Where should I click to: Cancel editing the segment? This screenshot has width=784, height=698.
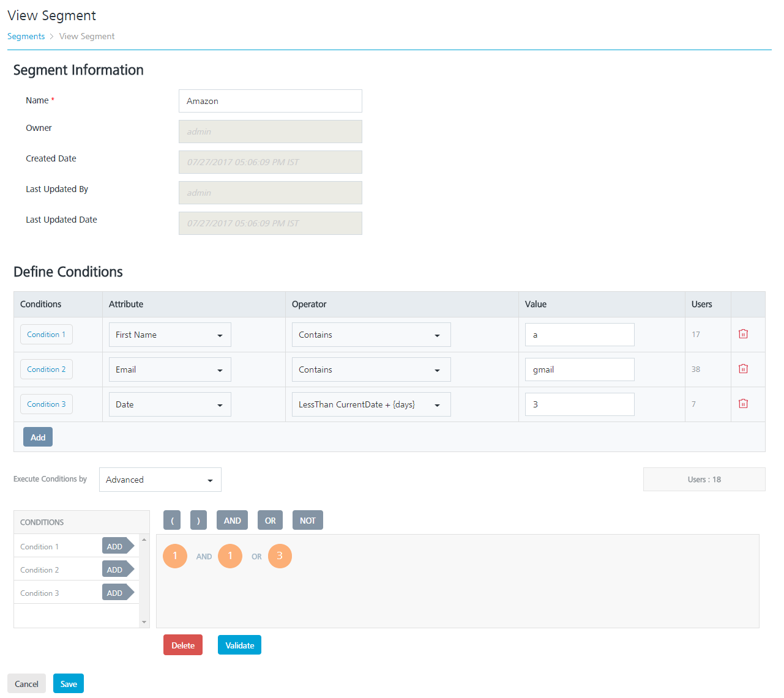click(26, 683)
